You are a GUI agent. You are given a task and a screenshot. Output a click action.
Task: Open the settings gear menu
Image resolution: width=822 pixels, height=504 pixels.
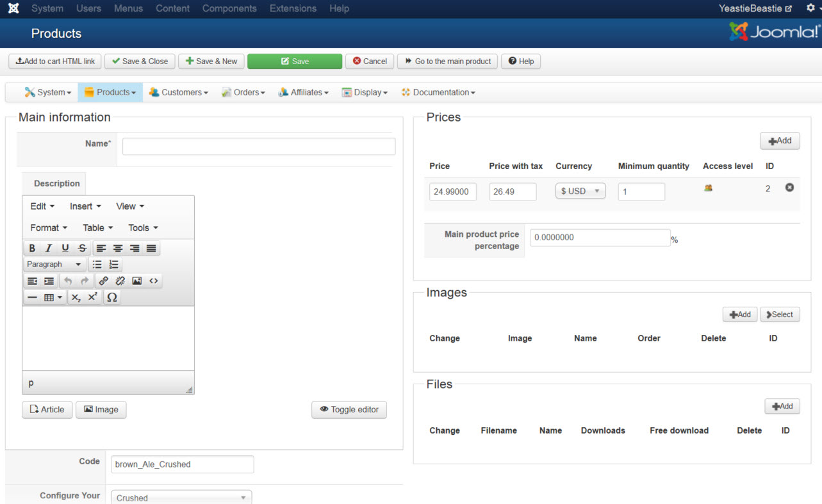pyautogui.click(x=812, y=8)
